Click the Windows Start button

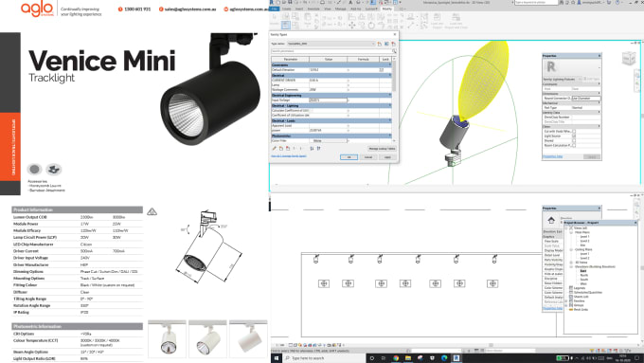(277, 358)
